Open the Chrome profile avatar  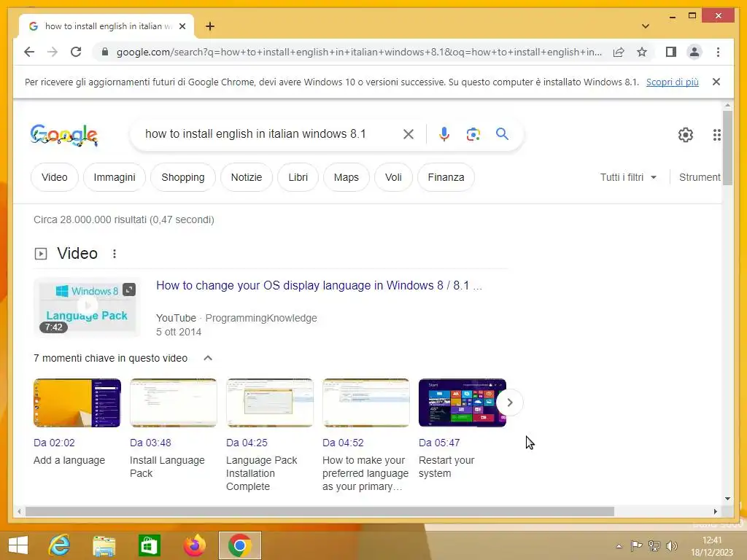pos(694,52)
